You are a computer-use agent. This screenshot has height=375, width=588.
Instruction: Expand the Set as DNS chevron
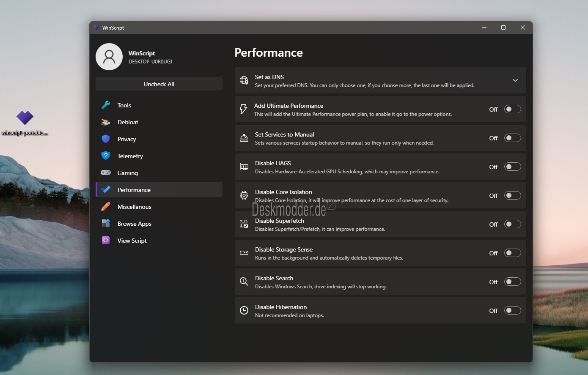click(515, 80)
